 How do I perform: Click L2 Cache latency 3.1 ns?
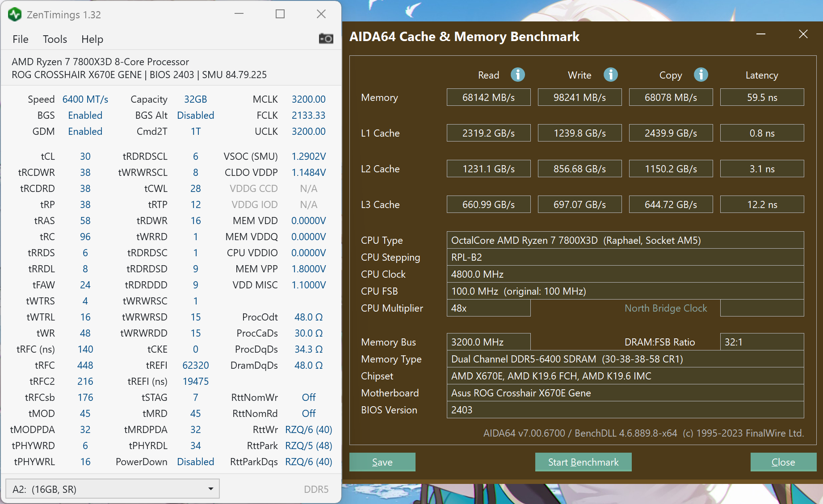(762, 169)
